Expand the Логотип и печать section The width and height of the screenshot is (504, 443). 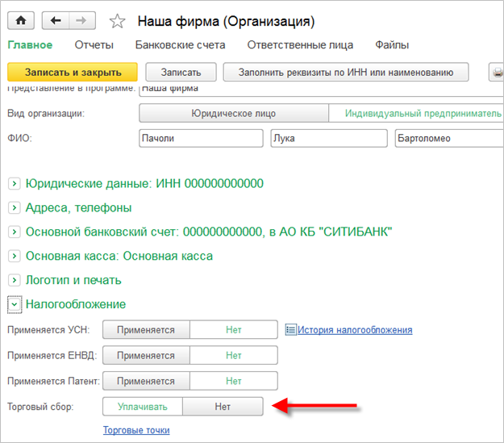click(x=14, y=280)
